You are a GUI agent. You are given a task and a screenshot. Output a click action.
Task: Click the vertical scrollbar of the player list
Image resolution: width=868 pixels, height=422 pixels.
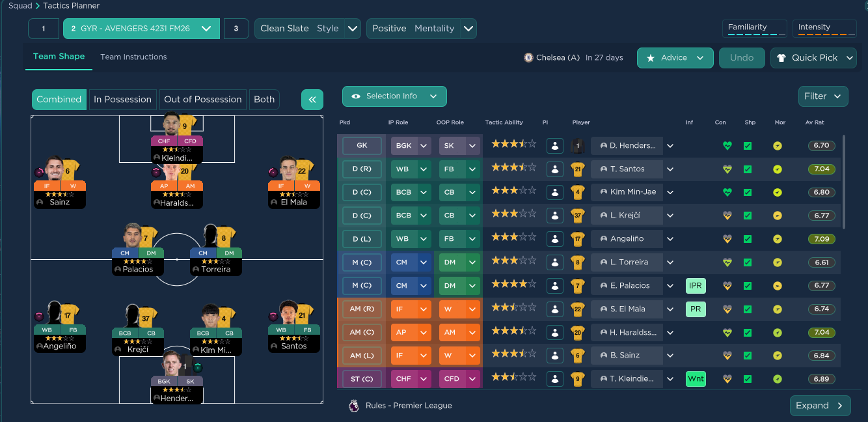(x=844, y=182)
